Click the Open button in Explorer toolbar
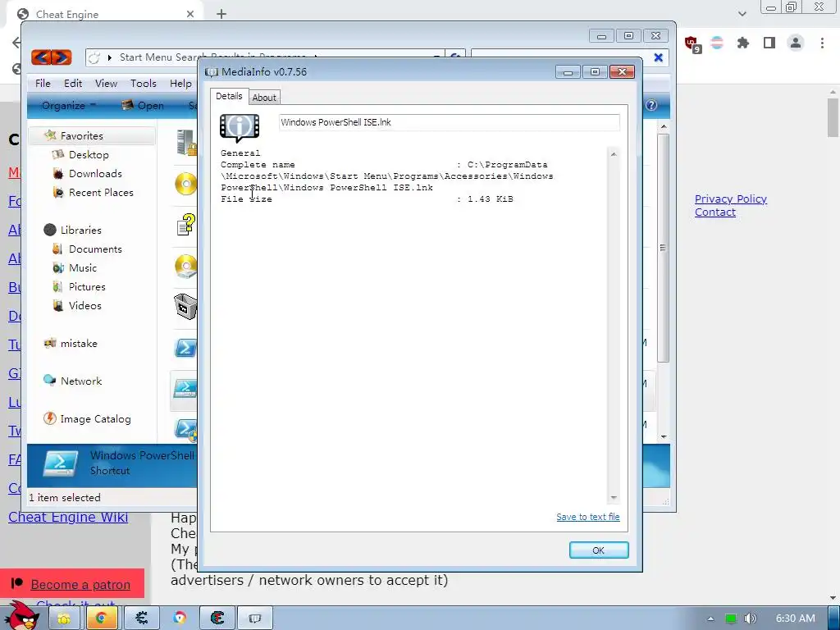Screen dimensions: 840x630 (x=143, y=106)
